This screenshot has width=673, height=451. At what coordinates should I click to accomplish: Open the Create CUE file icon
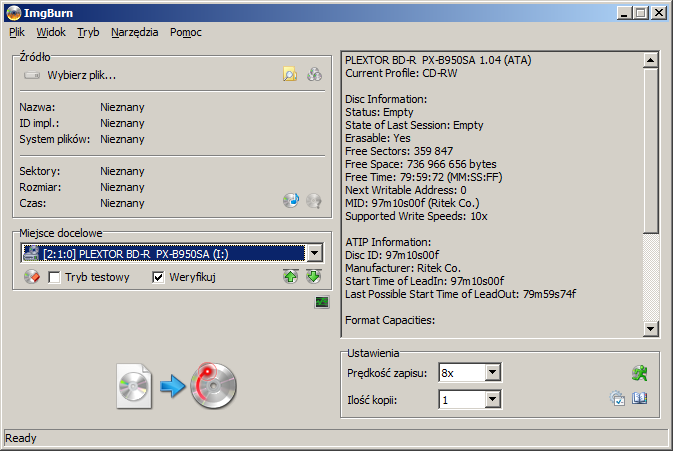[314, 75]
